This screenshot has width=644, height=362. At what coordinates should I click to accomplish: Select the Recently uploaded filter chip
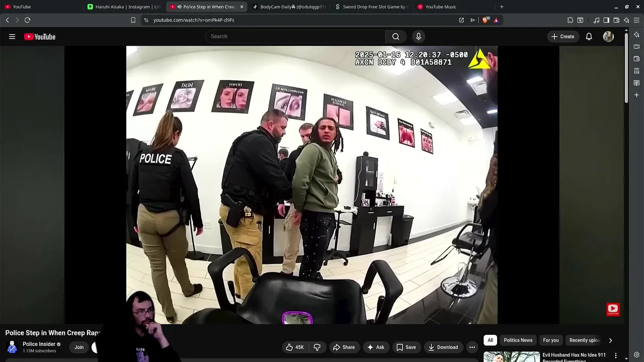pos(584,340)
